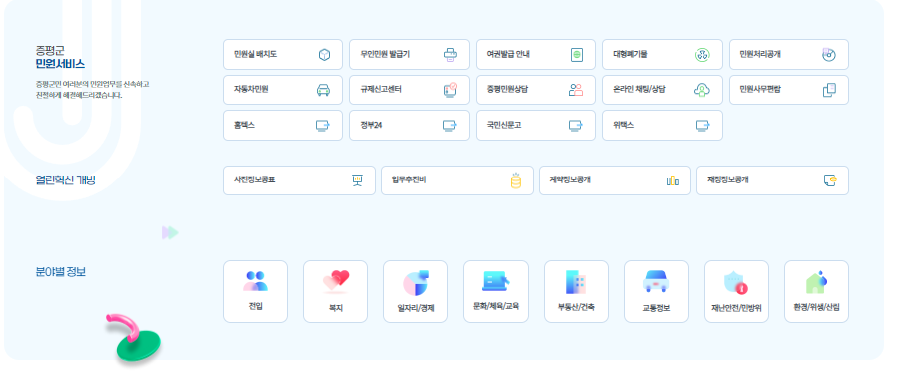
Task: Open the documents icon for 민원사무편람
Action: 829,90
